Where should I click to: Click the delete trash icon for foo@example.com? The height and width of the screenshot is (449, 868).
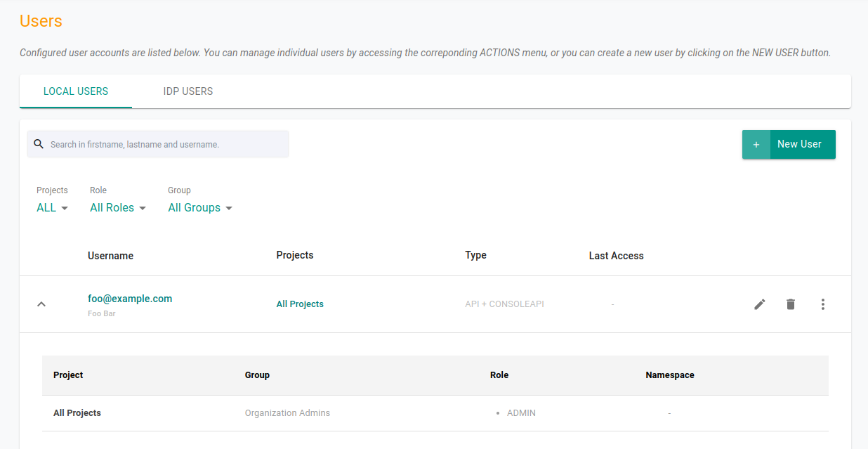point(791,304)
